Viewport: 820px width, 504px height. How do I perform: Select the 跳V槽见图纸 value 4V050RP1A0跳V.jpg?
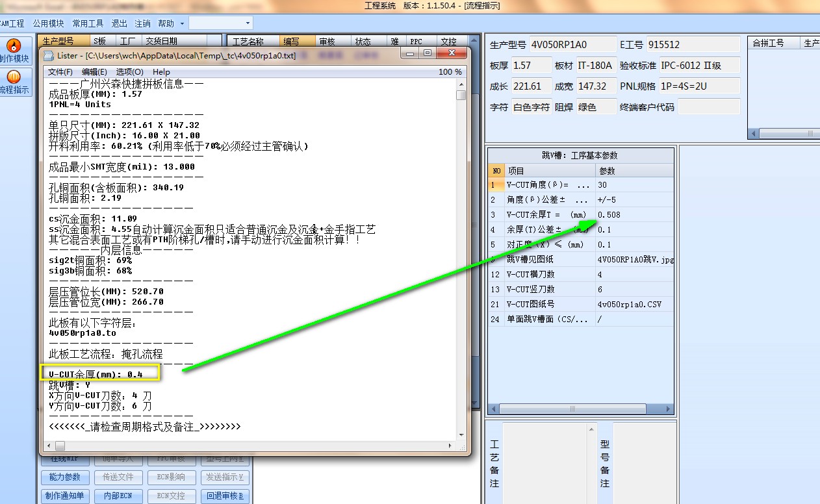coord(635,259)
